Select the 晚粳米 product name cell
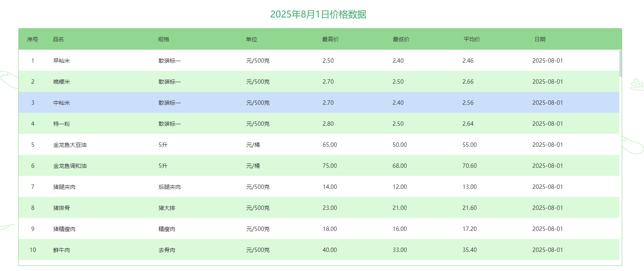This screenshot has height=271, width=644. point(62,82)
